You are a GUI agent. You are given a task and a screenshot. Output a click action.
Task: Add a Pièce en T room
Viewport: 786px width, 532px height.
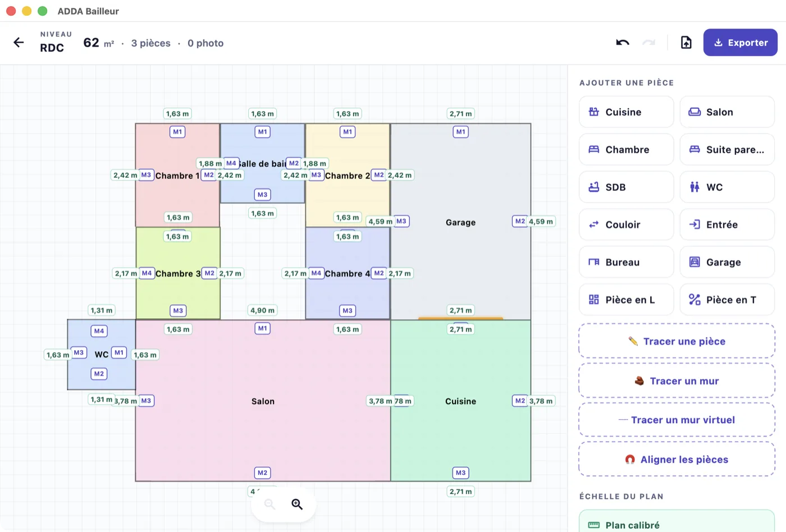tap(727, 300)
